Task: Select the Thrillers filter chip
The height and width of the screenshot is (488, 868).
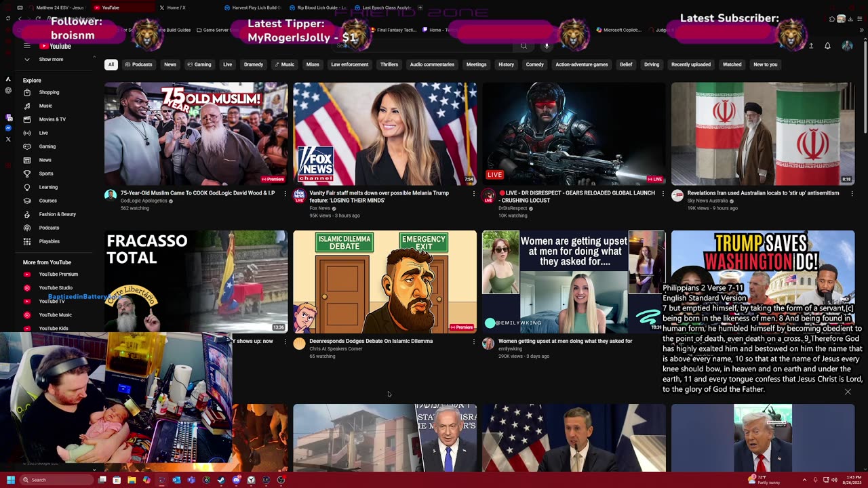Action: tap(389, 64)
